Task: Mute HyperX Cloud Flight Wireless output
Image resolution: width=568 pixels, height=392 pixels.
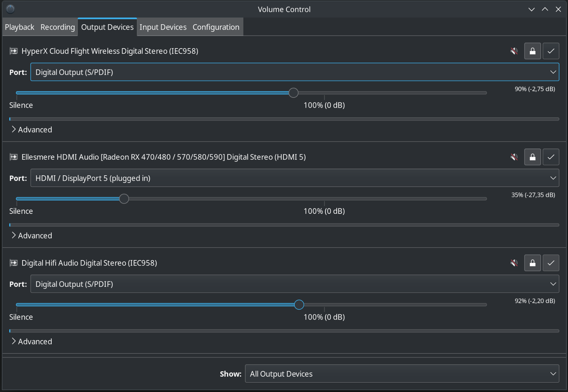Action: (x=514, y=51)
